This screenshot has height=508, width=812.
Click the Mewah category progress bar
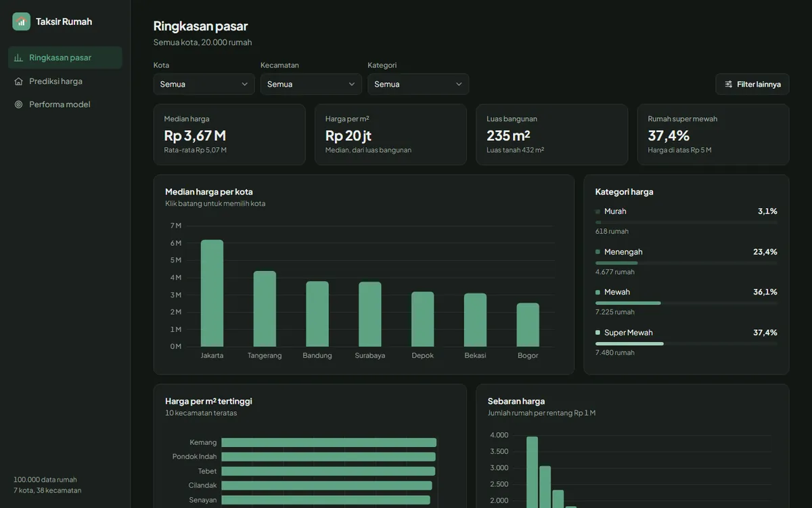click(686, 303)
